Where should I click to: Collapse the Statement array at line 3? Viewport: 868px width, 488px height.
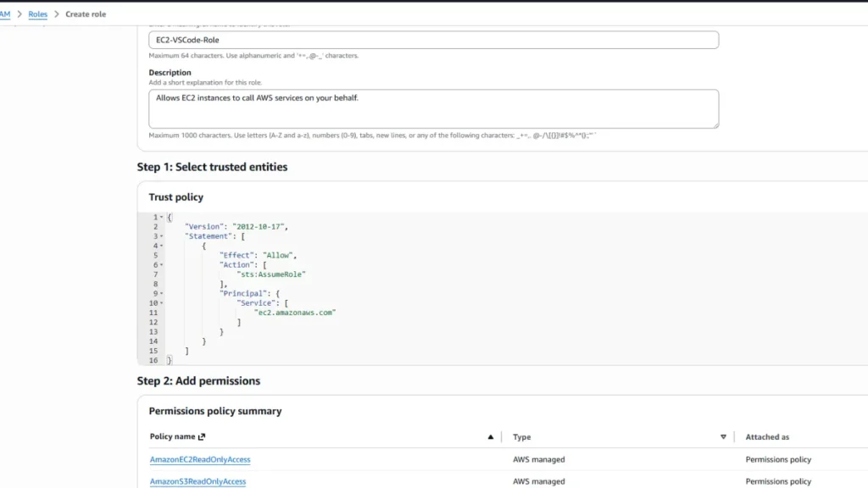(x=162, y=236)
